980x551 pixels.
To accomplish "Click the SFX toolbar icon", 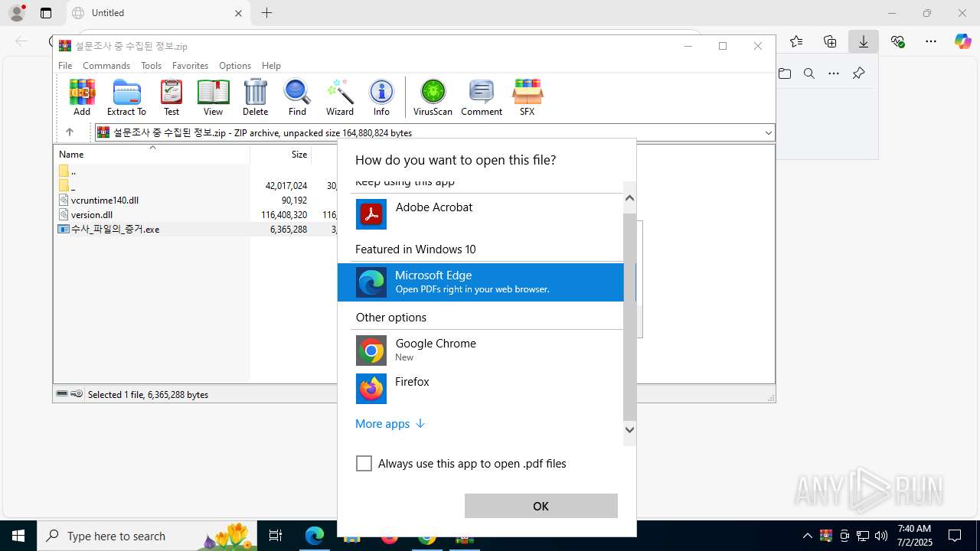I will pos(527,97).
